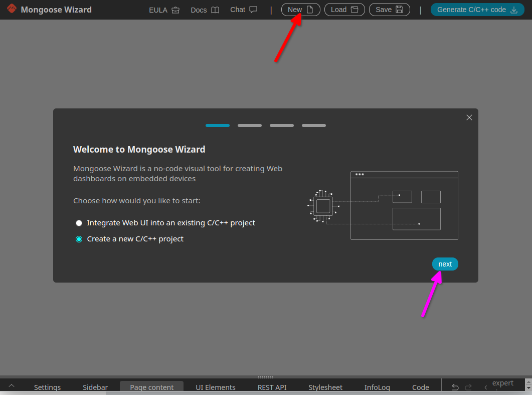532x395 pixels.
Task: Select Create a new C/C++ project option
Action: [x=79, y=239]
